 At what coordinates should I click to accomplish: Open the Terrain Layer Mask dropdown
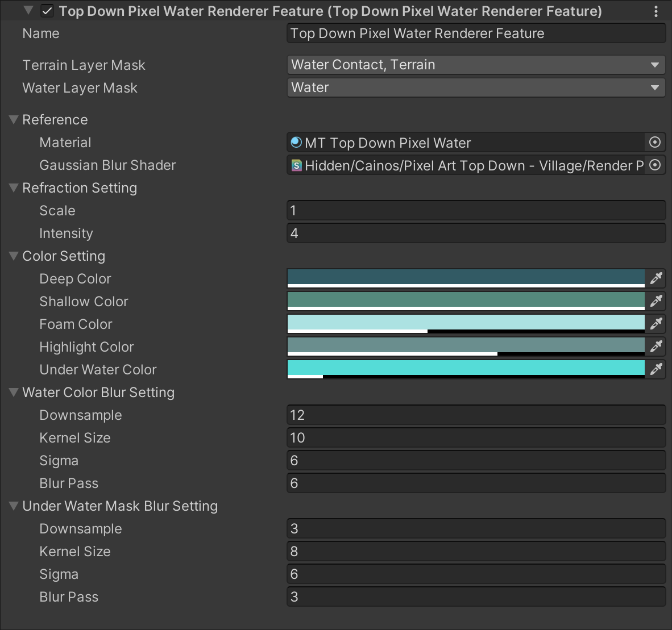click(x=475, y=65)
